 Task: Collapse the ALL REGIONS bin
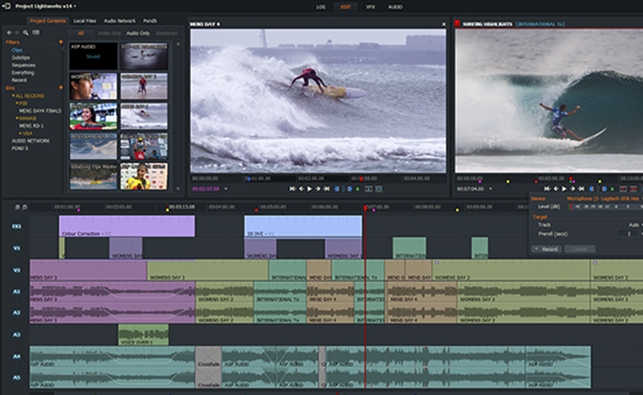point(13,96)
